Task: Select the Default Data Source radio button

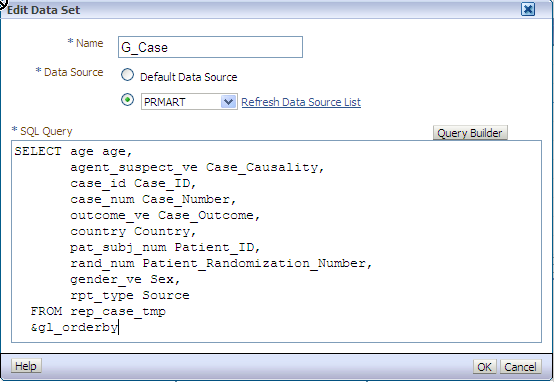Action: point(127,75)
